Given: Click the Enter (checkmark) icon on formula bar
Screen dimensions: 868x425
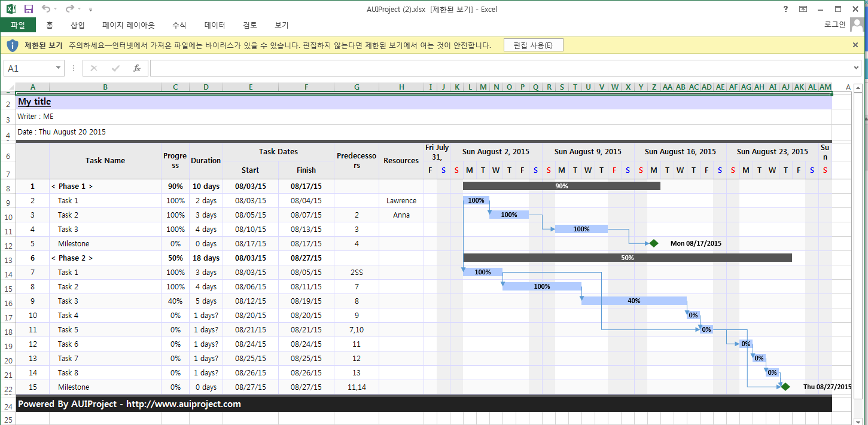Looking at the screenshot, I should (115, 68).
